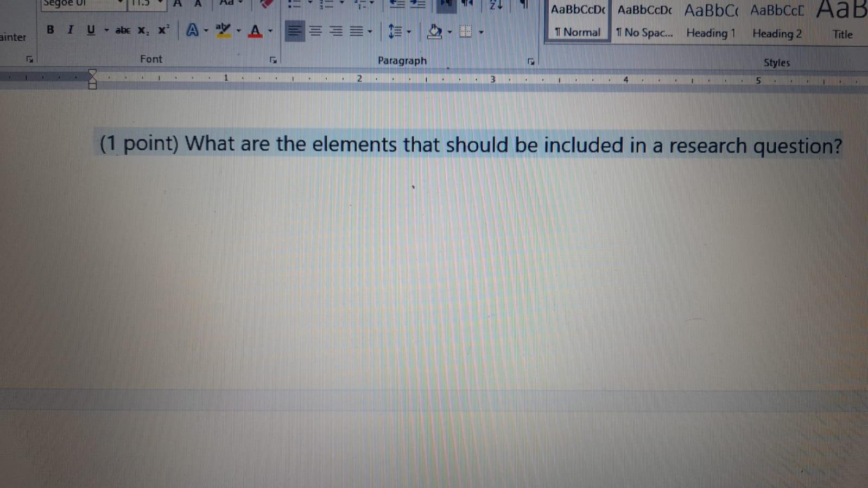Set right-to-left text direction
Screen dimensions: 868x488
pyautogui.click(x=467, y=4)
